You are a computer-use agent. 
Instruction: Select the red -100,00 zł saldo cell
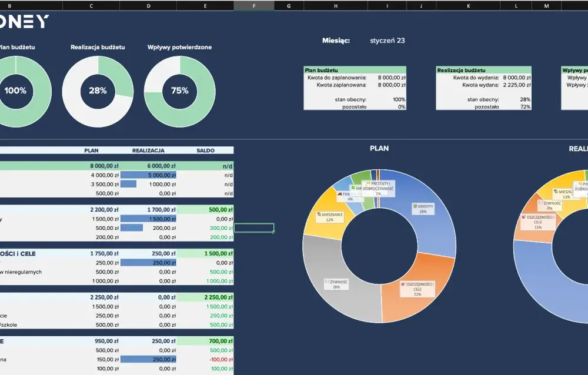pos(205,359)
